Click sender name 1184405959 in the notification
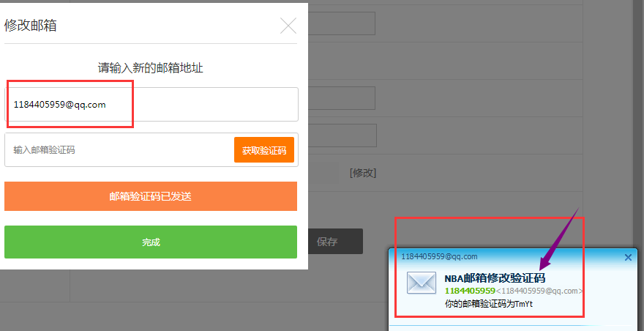The image size is (644, 331). 470,291
